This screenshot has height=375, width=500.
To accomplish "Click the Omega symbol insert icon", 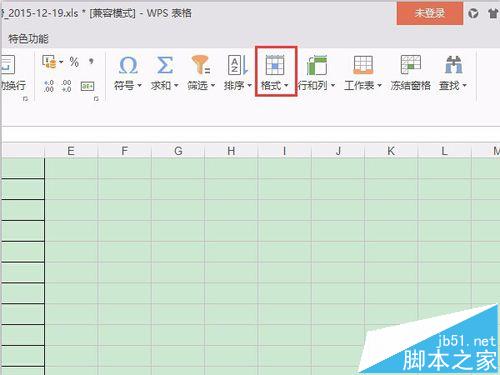I will [128, 65].
